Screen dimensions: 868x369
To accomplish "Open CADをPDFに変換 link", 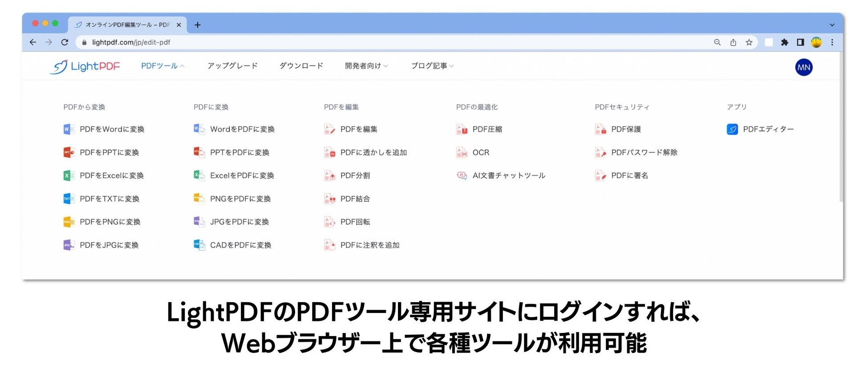I will (x=241, y=245).
